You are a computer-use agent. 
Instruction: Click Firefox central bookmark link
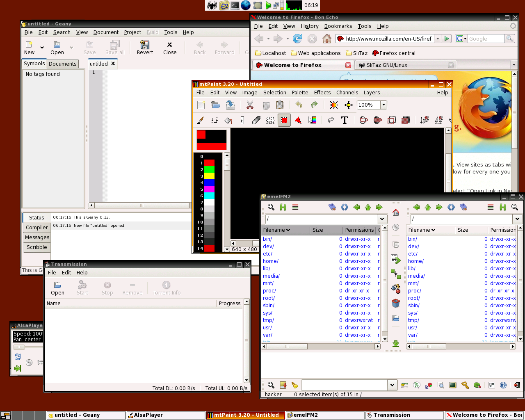[x=394, y=53]
